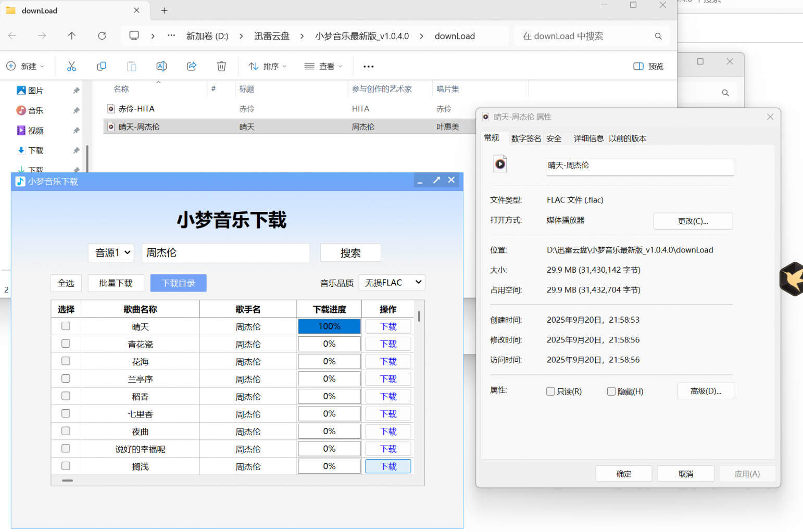The width and height of the screenshot is (803, 532).
Task: Enable the 只读(R) read-only checkbox
Action: coord(550,391)
